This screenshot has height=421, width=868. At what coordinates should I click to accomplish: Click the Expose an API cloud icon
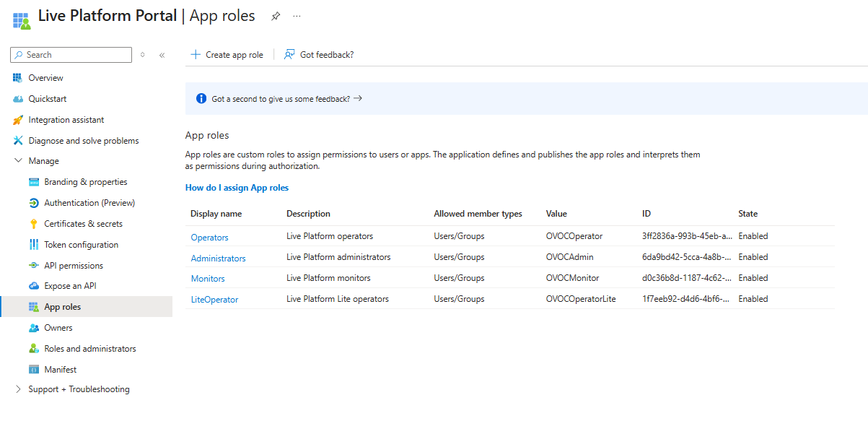tap(33, 286)
